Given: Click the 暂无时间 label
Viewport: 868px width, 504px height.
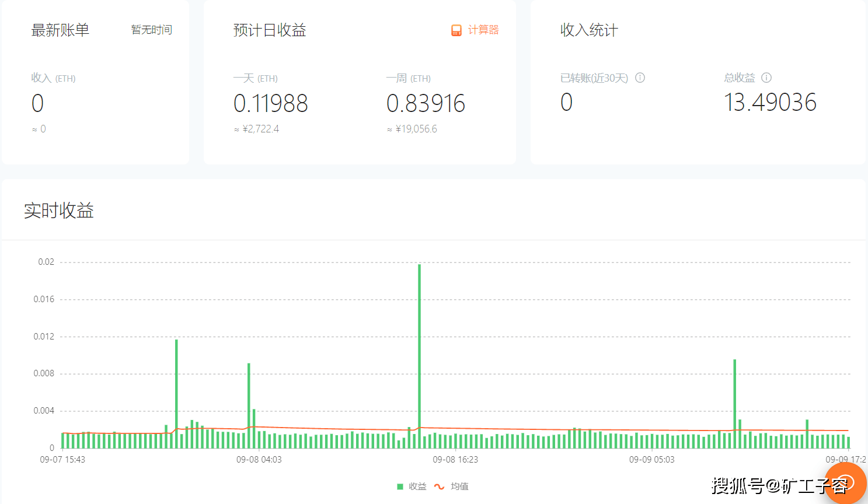Looking at the screenshot, I should (x=152, y=30).
